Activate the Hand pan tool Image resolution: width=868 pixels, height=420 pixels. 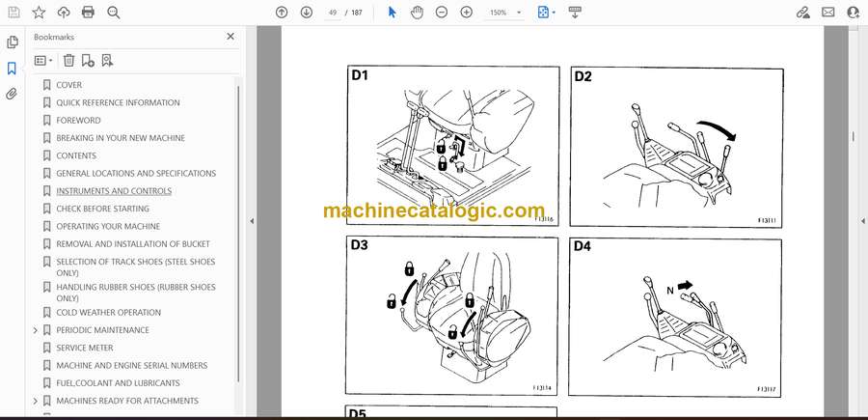tap(417, 13)
